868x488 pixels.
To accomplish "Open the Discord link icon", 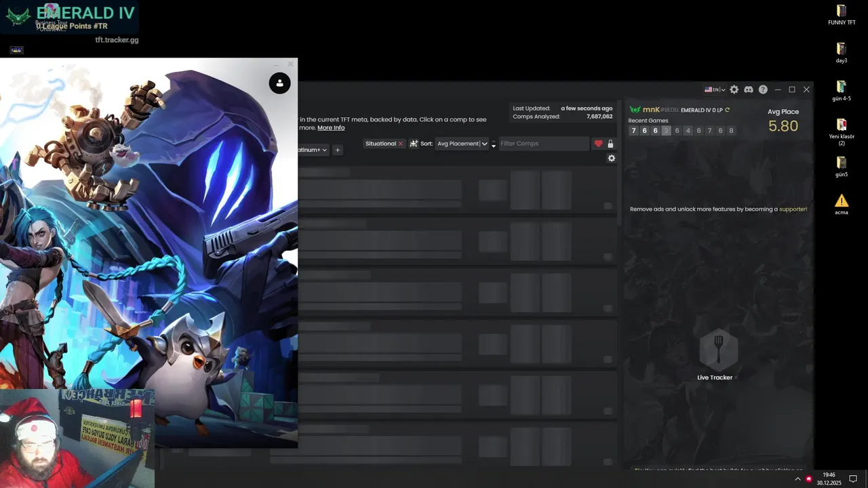I will 749,89.
